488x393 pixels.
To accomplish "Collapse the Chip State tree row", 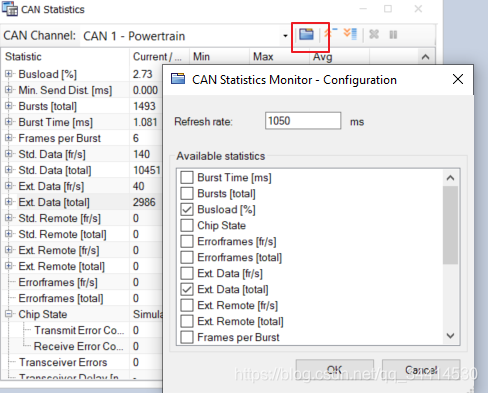I will point(9,314).
